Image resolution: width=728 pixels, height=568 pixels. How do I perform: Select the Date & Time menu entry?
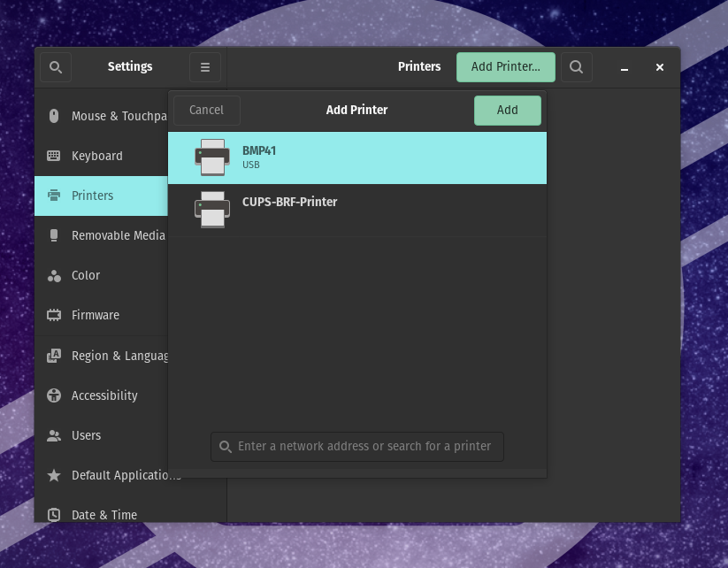[x=54, y=515]
